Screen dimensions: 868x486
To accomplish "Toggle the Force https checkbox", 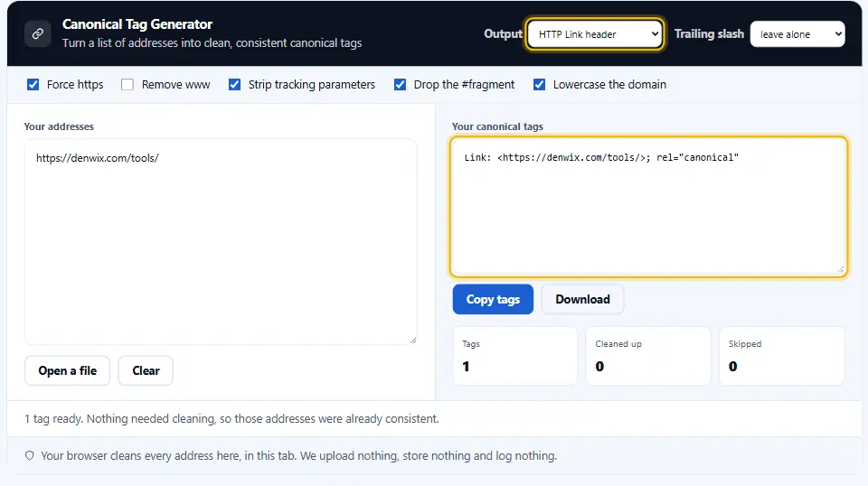I will (33, 85).
